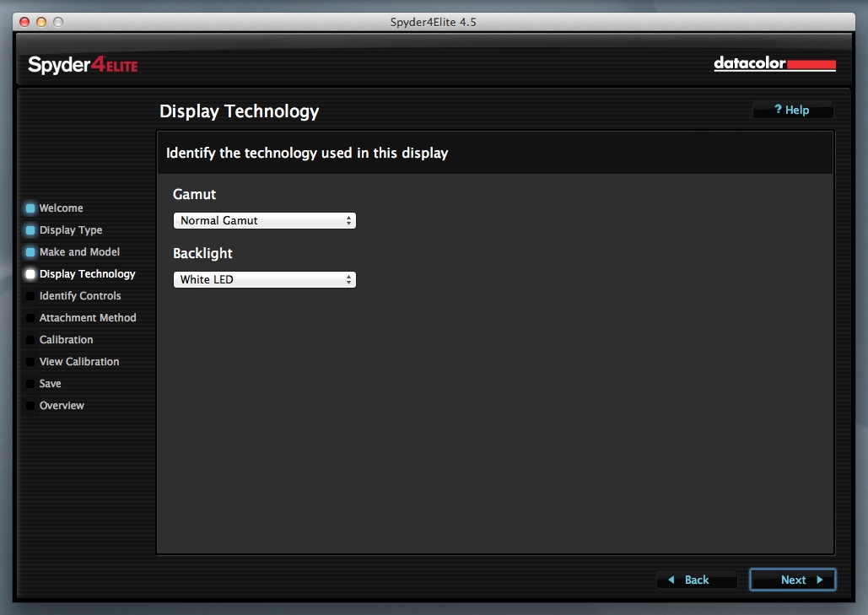Screen dimensions: 868x615
Task: Click the Welcome step indicator light
Action: 30,208
